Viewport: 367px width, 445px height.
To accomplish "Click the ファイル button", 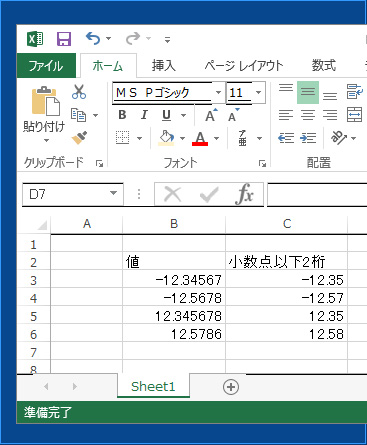I will (46, 66).
